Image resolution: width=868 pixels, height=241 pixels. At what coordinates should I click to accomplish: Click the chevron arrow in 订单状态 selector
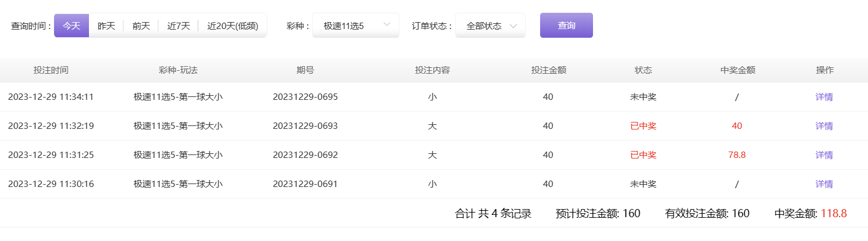(x=513, y=26)
